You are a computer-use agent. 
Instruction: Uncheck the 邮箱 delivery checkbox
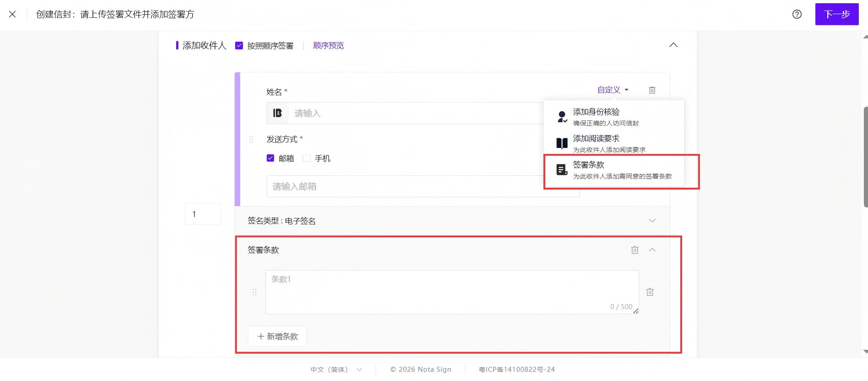click(270, 158)
